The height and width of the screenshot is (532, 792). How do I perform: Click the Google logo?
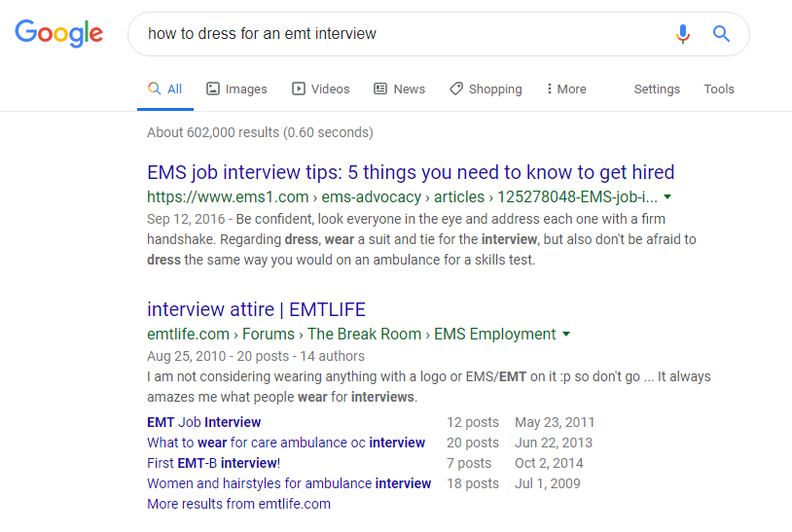pyautogui.click(x=58, y=33)
